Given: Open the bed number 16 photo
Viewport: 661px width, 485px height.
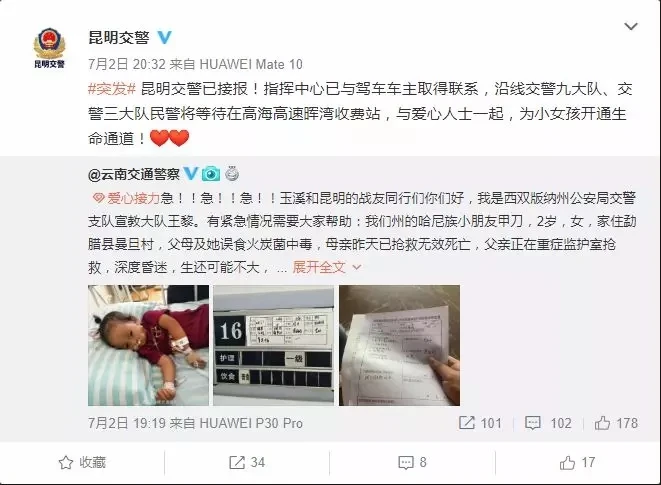Looking at the screenshot, I should (x=274, y=345).
